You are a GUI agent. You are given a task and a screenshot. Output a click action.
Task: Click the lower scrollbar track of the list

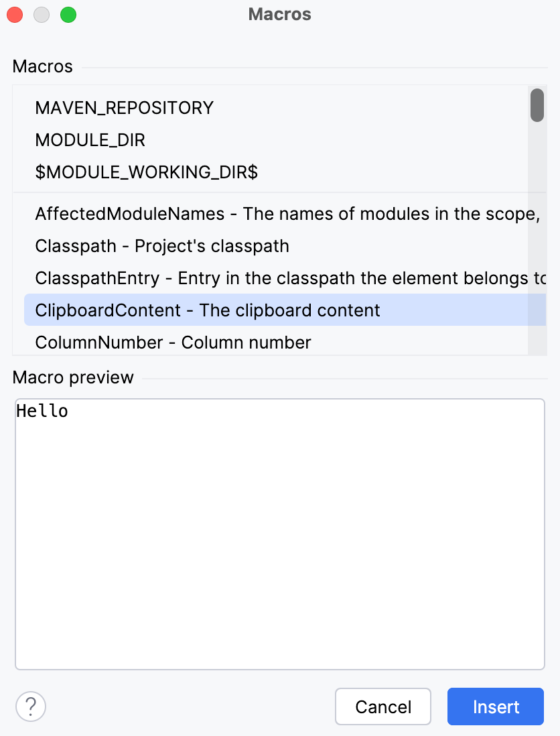[x=537, y=282]
